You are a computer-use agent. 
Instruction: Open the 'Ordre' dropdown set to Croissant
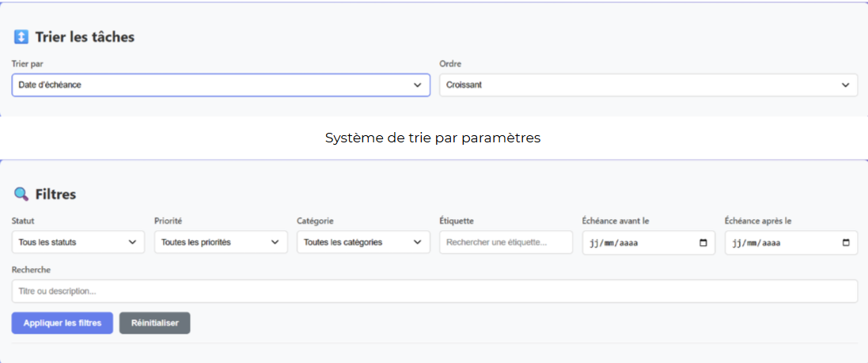[648, 85]
